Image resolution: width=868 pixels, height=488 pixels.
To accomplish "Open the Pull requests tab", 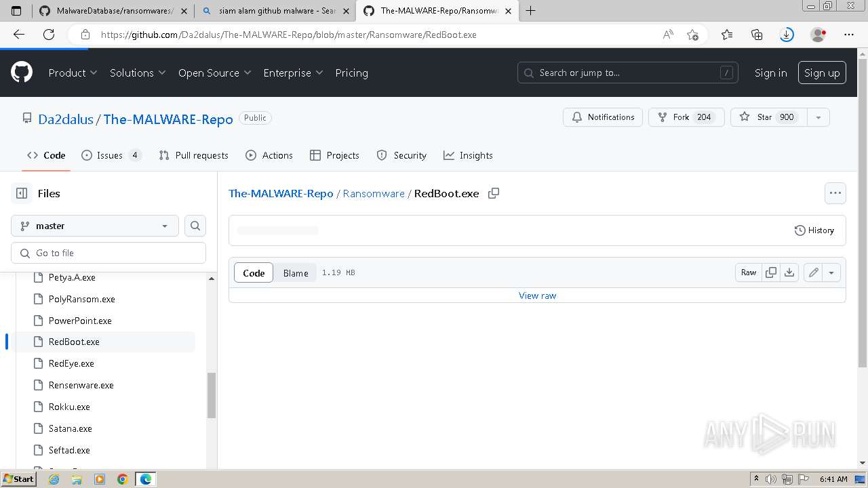I will [x=193, y=155].
